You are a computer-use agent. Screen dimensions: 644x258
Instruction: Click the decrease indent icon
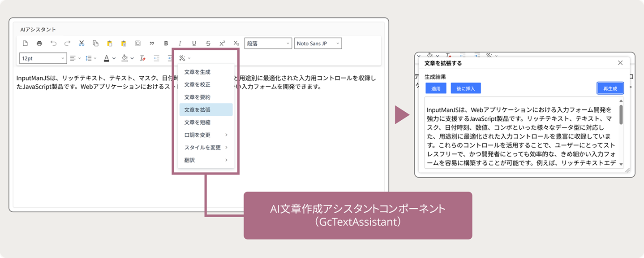pos(157,58)
